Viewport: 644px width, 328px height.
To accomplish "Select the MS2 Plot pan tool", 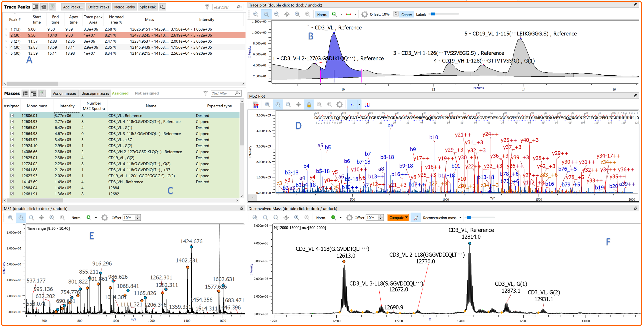I will pos(298,105).
